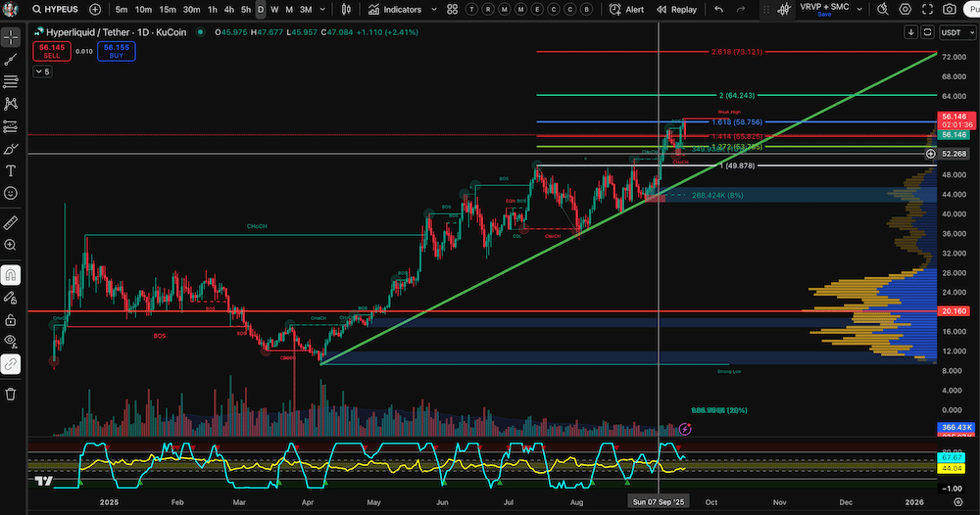980x515 pixels.
Task: Switch to the 5m timeframe
Action: tap(122, 10)
